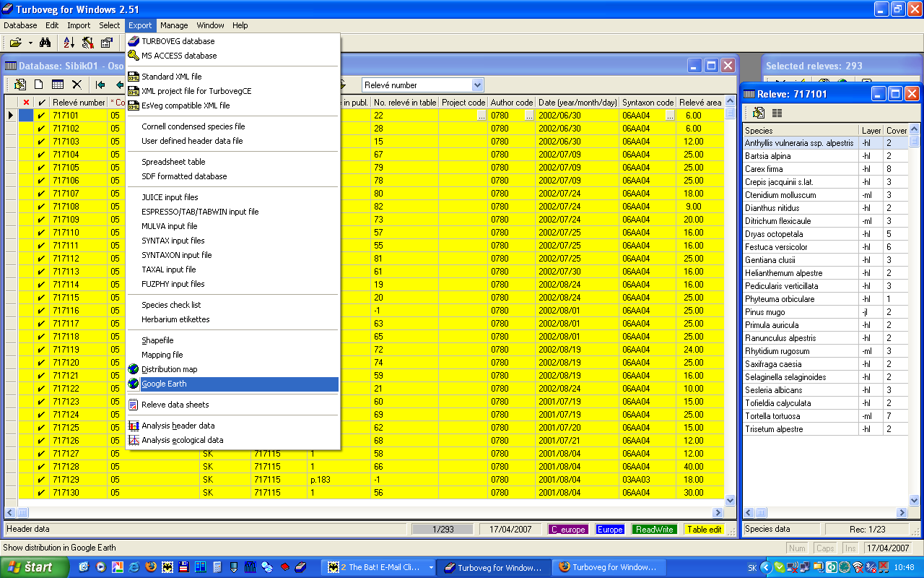The height and width of the screenshot is (578, 924).
Task: Click the MS ACCESS key icon
Action: coord(134,56)
